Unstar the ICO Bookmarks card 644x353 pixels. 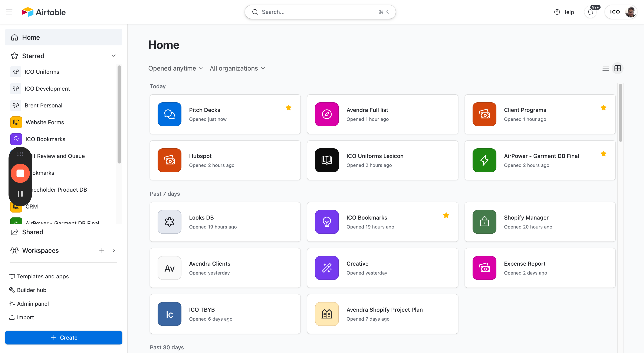(x=446, y=216)
